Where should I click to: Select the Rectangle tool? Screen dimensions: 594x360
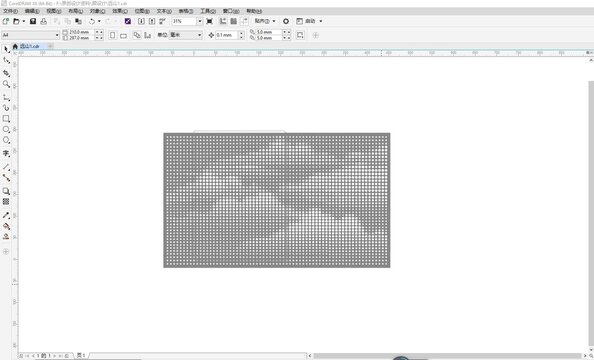point(6,119)
